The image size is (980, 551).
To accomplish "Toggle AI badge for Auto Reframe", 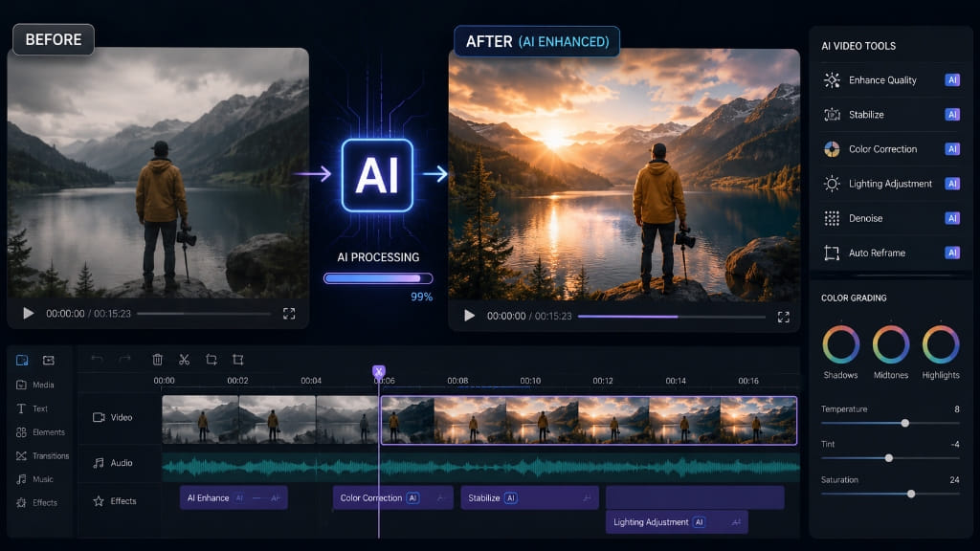I will click(952, 253).
